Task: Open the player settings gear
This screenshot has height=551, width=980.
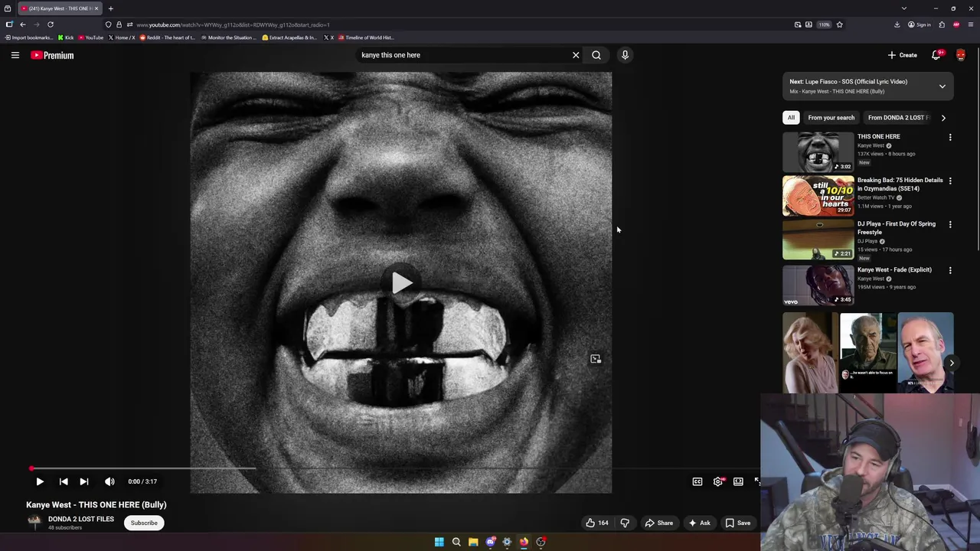Action: tap(718, 481)
